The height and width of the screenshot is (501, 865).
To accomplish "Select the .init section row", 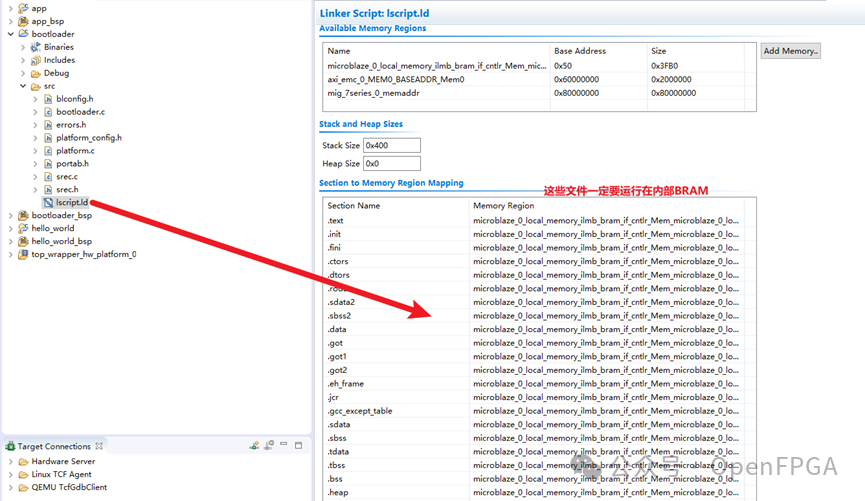I will click(x=539, y=234).
